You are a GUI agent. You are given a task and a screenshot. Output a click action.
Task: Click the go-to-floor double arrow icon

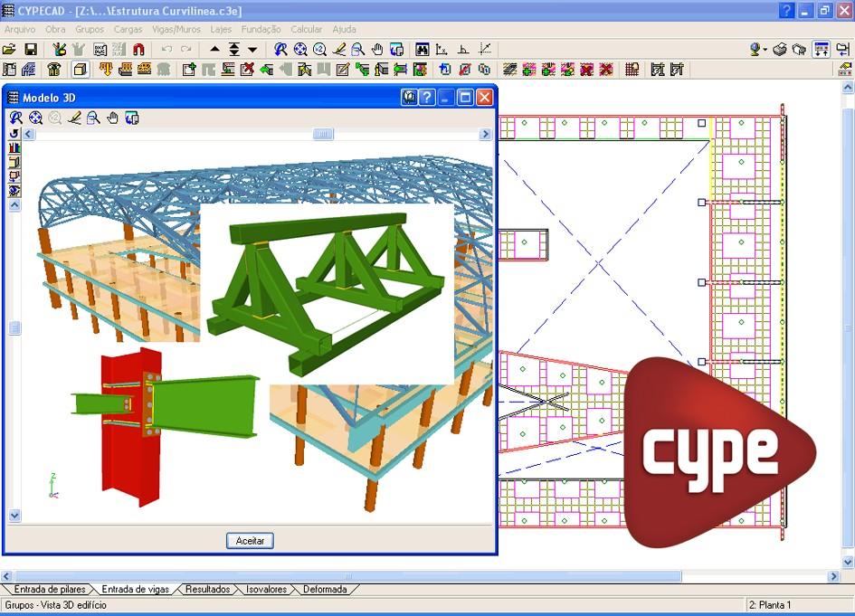coord(234,50)
